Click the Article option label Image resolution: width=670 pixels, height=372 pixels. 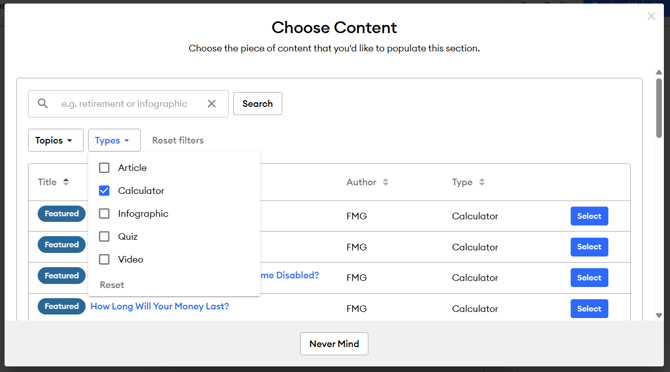(132, 167)
